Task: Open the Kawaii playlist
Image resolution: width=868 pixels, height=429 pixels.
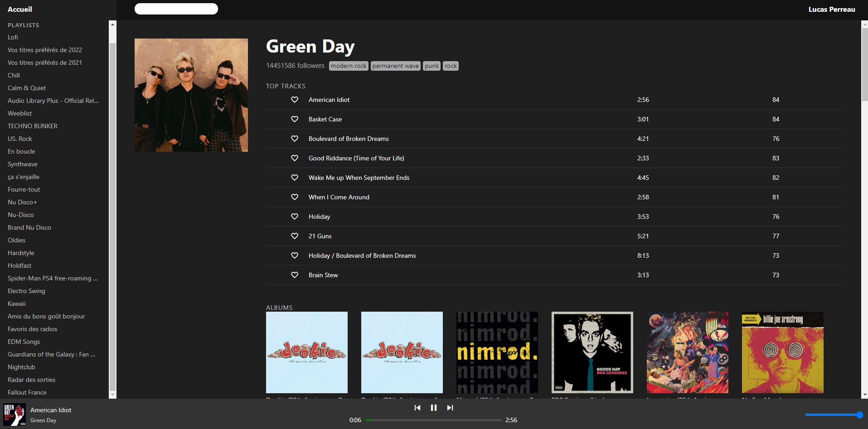Action: click(17, 304)
